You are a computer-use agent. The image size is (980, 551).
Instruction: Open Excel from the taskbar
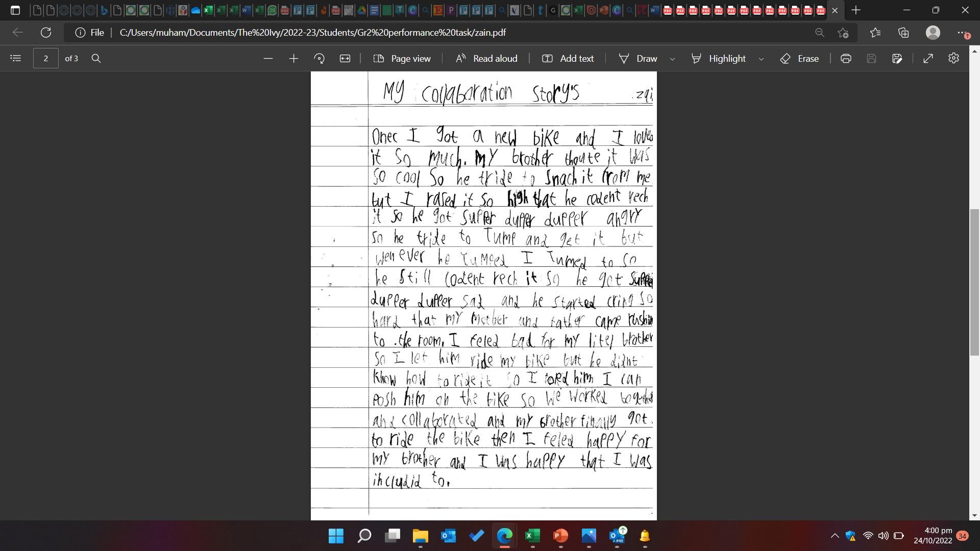click(532, 536)
